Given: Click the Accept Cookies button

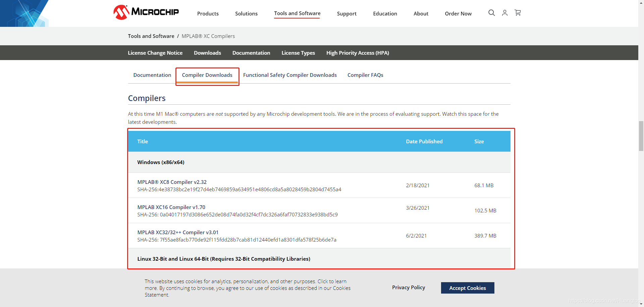Looking at the screenshot, I should [x=468, y=288].
